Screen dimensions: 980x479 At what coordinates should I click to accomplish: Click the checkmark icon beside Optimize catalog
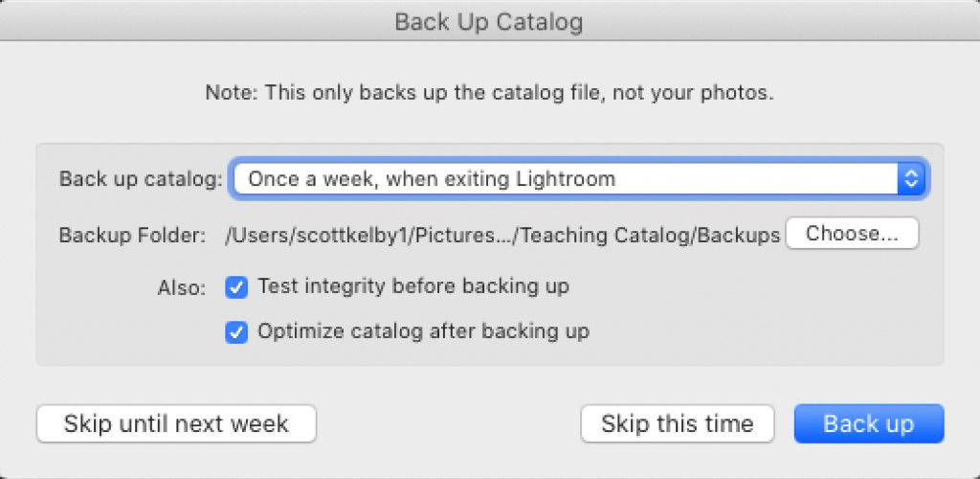[x=236, y=332]
